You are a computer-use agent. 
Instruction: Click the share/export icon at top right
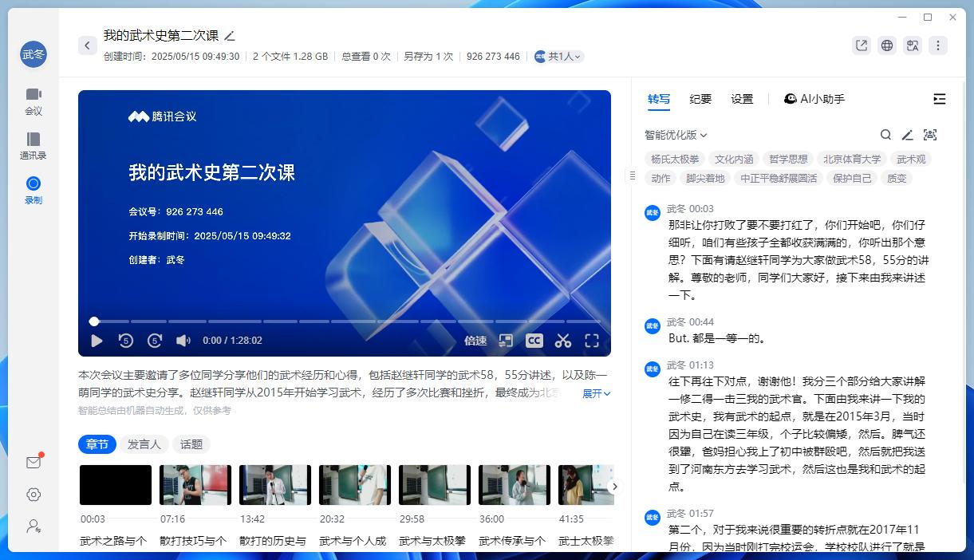point(861,45)
